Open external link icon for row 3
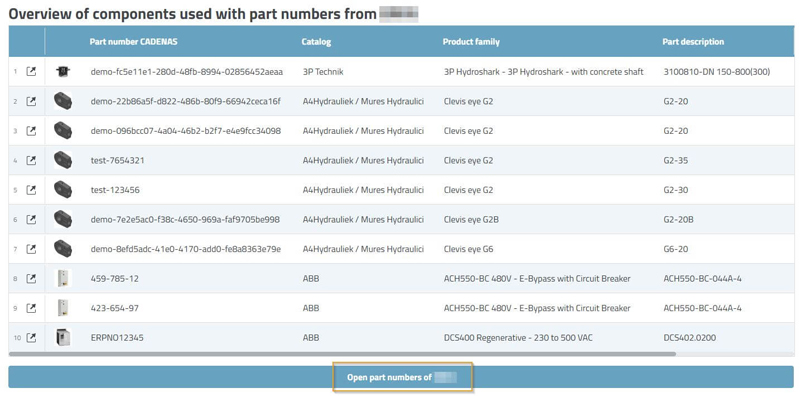 pos(31,131)
